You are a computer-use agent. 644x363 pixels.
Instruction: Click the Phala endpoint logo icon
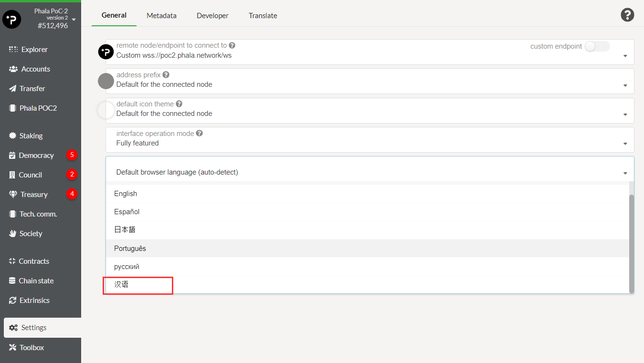coord(106,52)
